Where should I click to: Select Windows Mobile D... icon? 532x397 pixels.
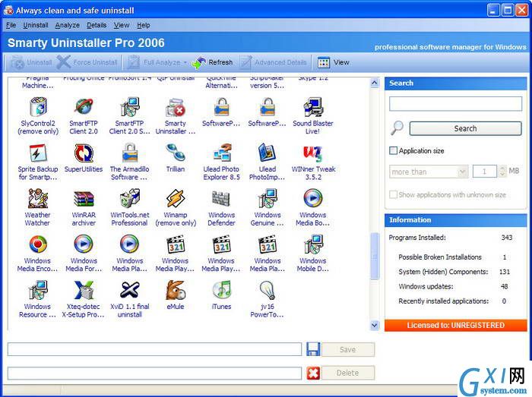tap(313, 244)
